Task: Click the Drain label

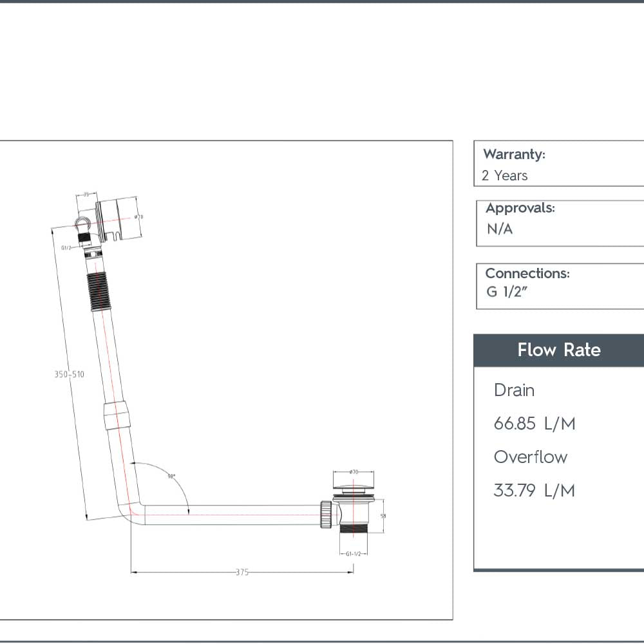Action: point(514,390)
